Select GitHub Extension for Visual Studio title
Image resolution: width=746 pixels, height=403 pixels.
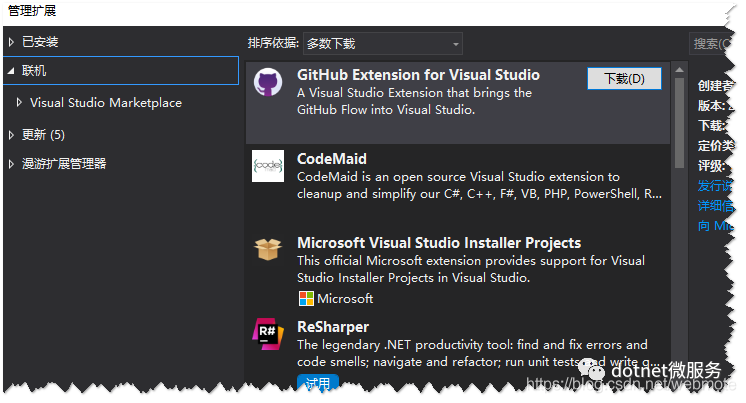pyautogui.click(x=418, y=75)
